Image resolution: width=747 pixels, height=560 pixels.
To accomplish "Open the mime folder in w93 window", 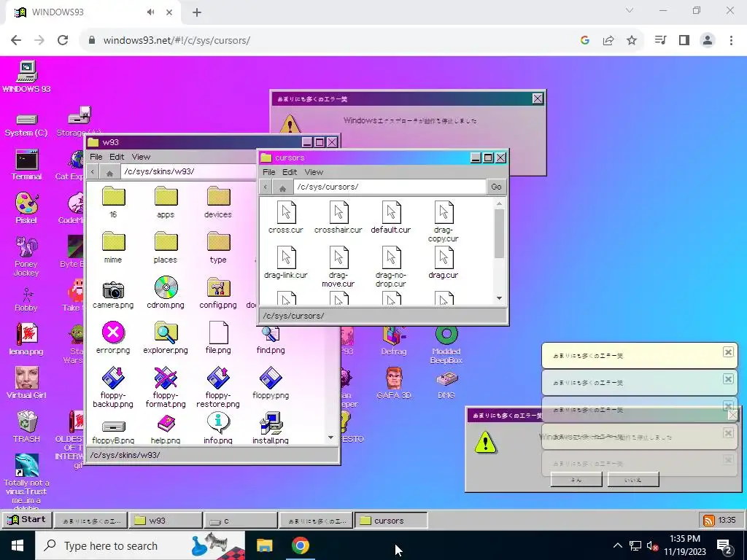I will (113, 248).
